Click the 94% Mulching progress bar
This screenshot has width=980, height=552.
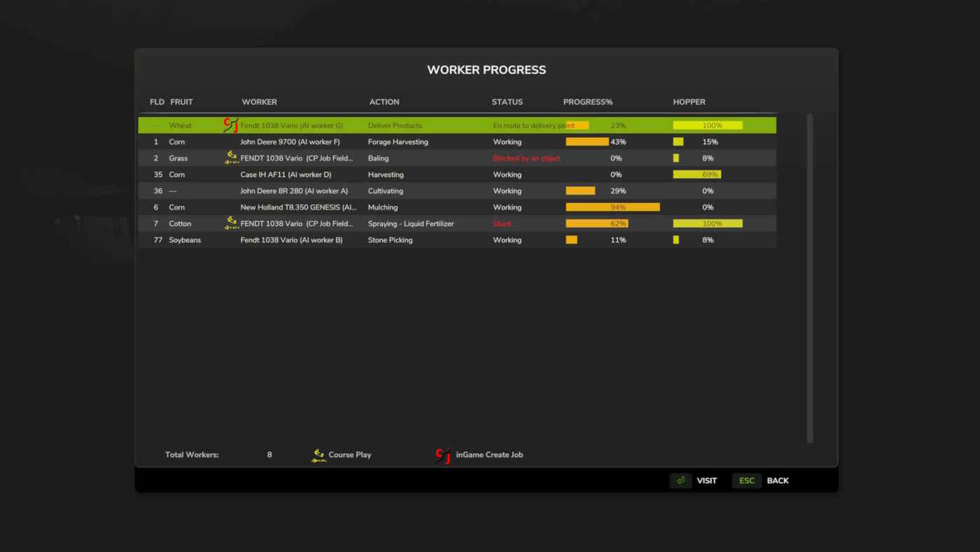(612, 207)
